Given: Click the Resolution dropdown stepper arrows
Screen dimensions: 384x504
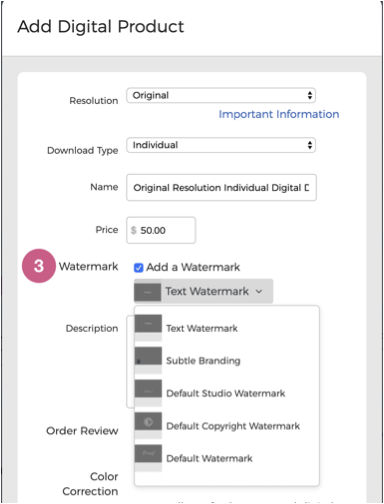Looking at the screenshot, I should [x=310, y=96].
